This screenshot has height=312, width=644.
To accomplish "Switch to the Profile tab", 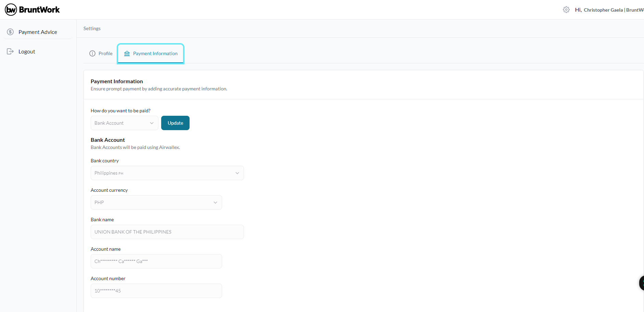I will pyautogui.click(x=101, y=53).
